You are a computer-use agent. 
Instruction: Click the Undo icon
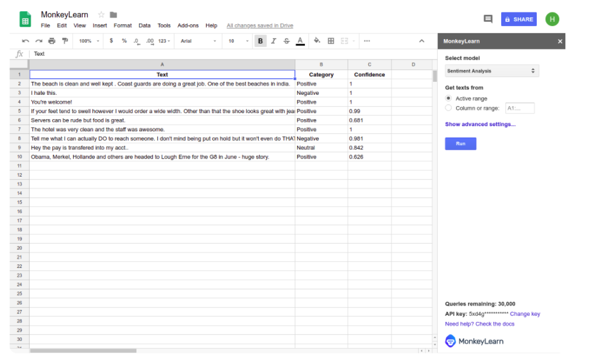(25, 41)
